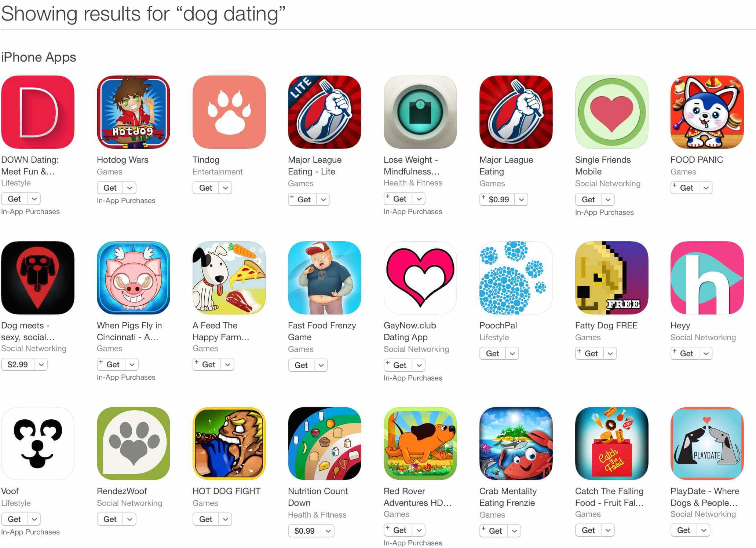Select the PlayDate dogs icon

(x=707, y=444)
